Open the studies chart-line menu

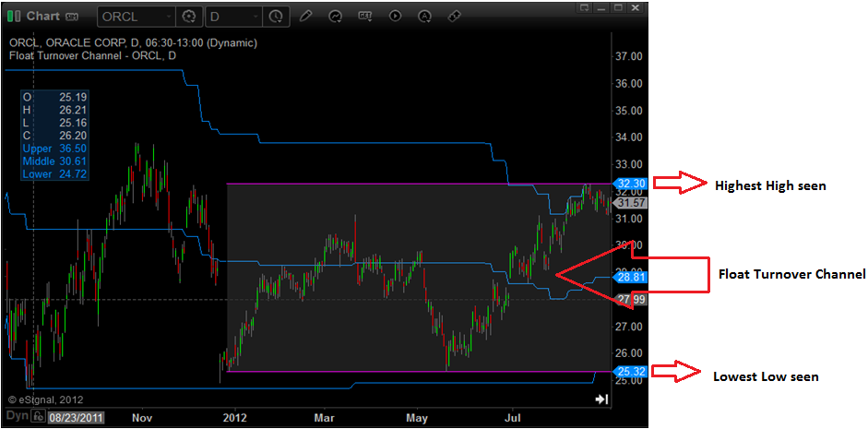(x=335, y=17)
